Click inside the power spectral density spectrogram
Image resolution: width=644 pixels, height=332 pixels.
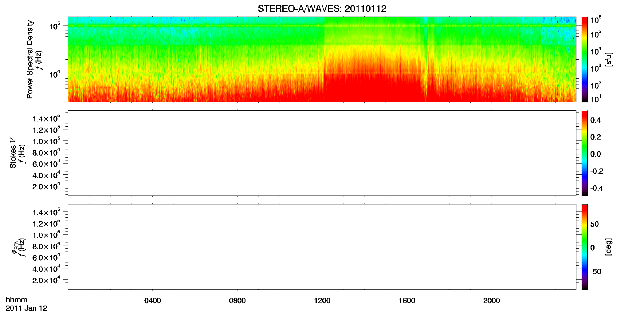tap(322, 59)
